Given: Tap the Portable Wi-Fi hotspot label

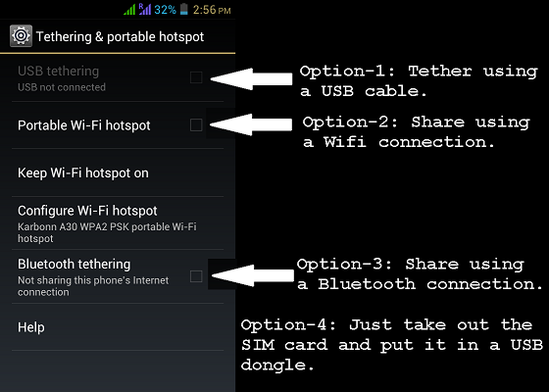Looking at the screenshot, I should 84,125.
